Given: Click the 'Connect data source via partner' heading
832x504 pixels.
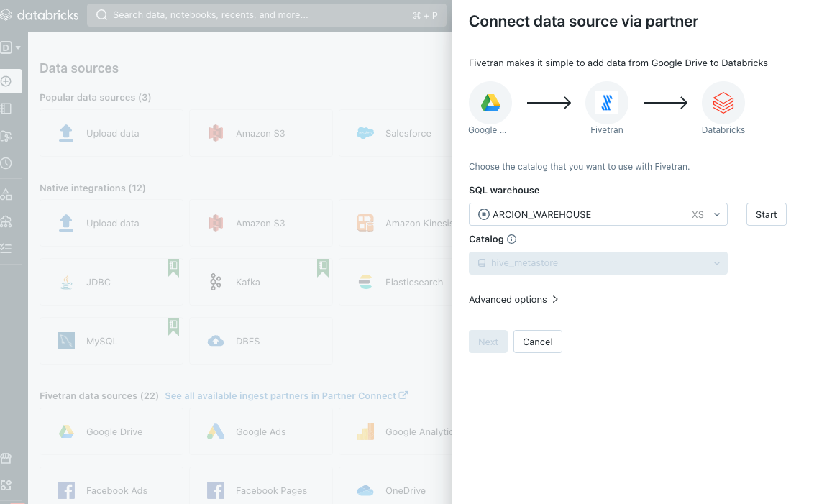Looking at the screenshot, I should click(583, 22).
